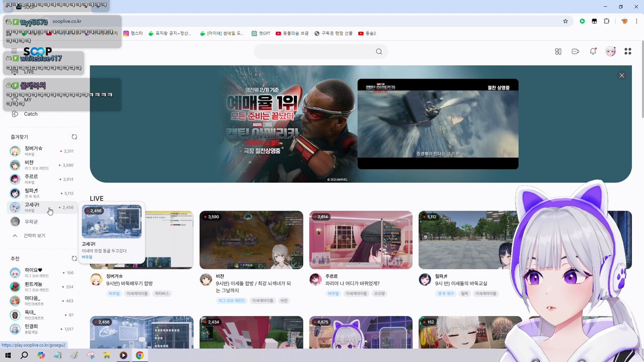This screenshot has width=644, height=362.
Task: Select the 르르땅 tag under 주르르 stream
Action: click(379, 293)
